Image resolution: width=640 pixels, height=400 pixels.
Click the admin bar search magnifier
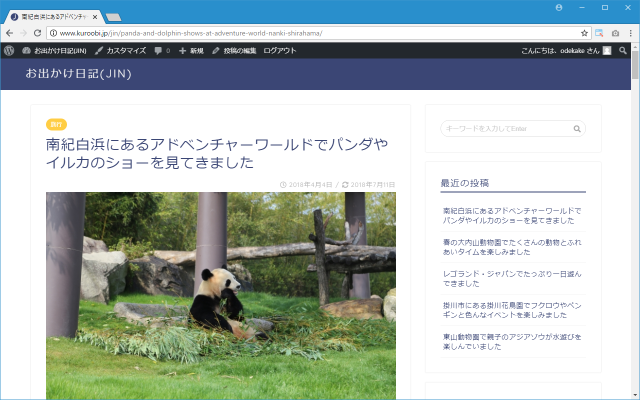point(622,51)
